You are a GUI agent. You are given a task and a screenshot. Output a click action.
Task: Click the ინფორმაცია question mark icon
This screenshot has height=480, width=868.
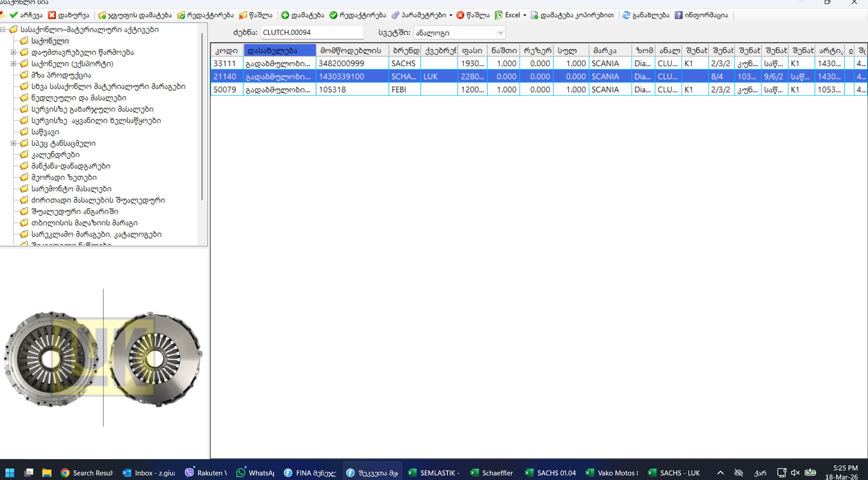point(679,15)
